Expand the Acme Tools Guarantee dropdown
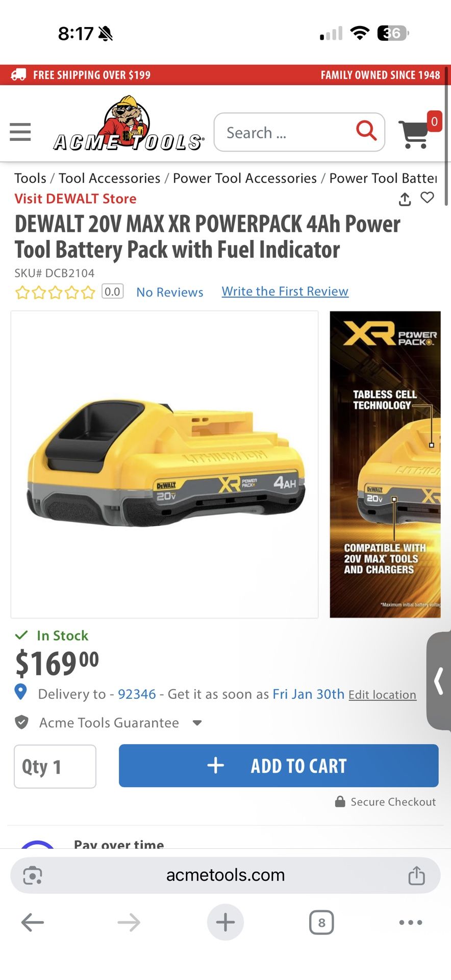 (197, 723)
